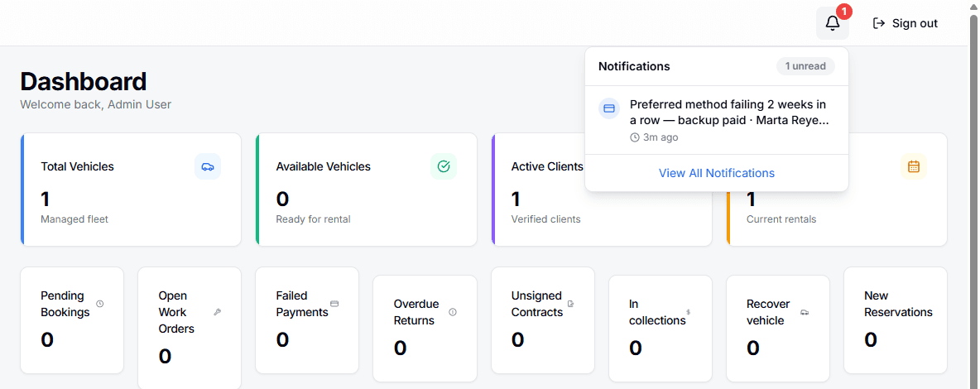Click the wrench icon beside Open Work Orders
Image resolution: width=980 pixels, height=389 pixels.
218,312
